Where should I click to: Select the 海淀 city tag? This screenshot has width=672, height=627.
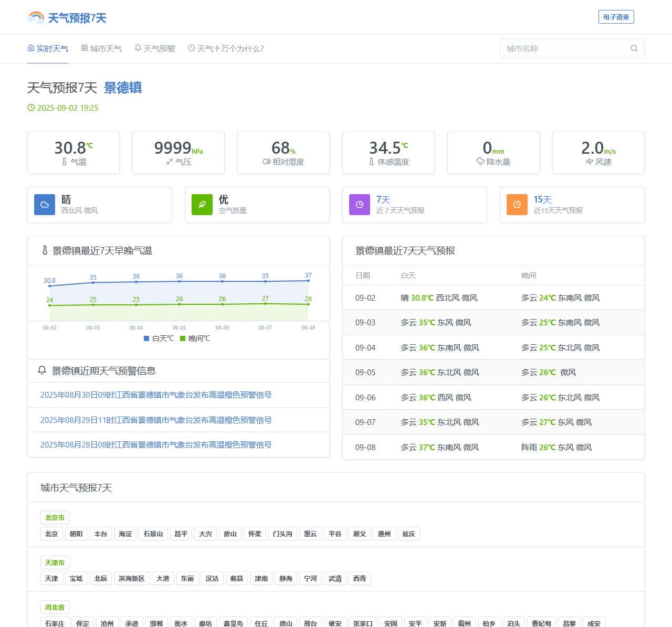[x=125, y=534]
